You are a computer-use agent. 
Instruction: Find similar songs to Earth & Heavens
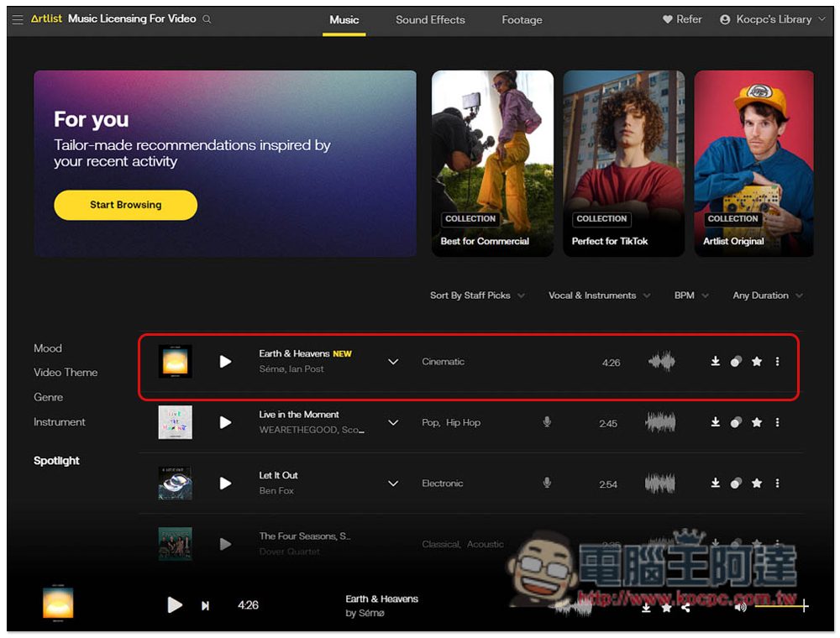736,362
